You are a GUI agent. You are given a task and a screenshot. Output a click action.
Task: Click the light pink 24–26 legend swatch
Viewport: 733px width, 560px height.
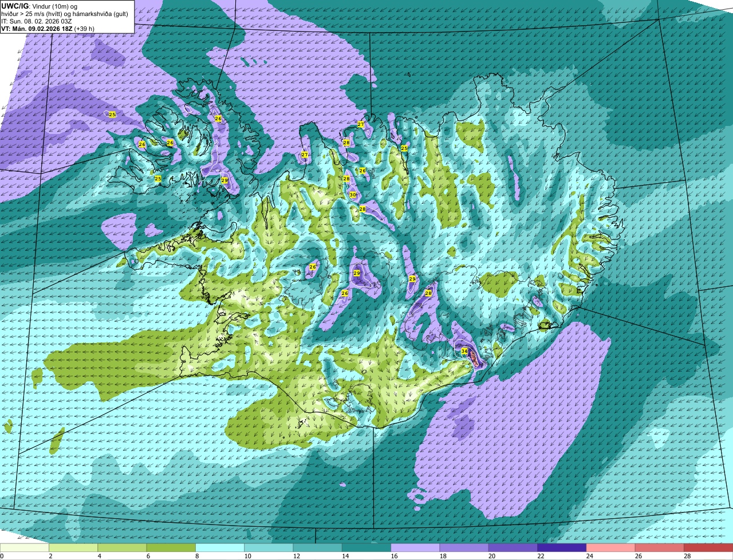click(x=611, y=548)
